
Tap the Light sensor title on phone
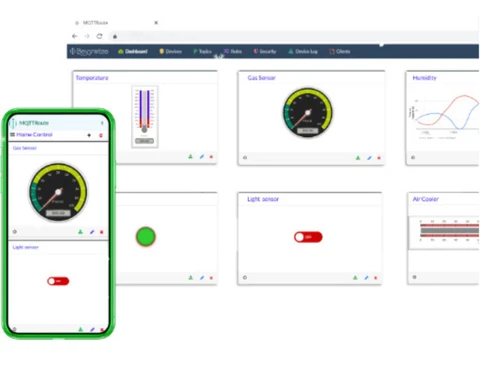pos(26,247)
